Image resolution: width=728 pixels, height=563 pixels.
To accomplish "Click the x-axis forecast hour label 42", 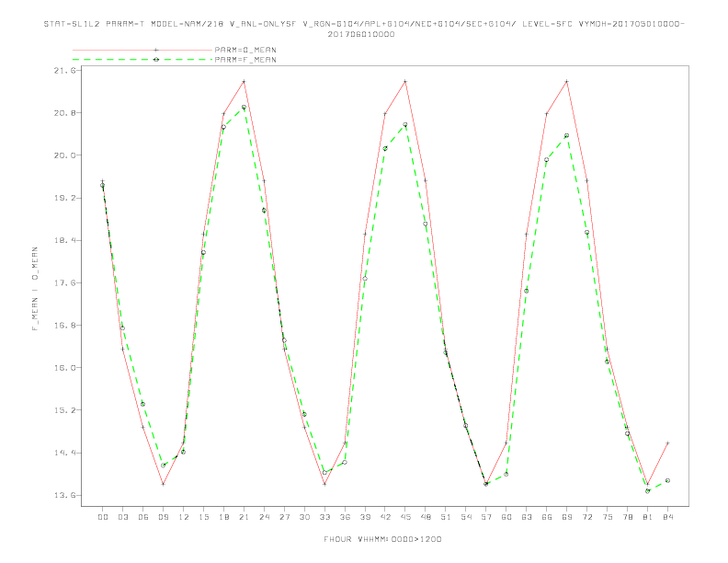I will 385,517.
